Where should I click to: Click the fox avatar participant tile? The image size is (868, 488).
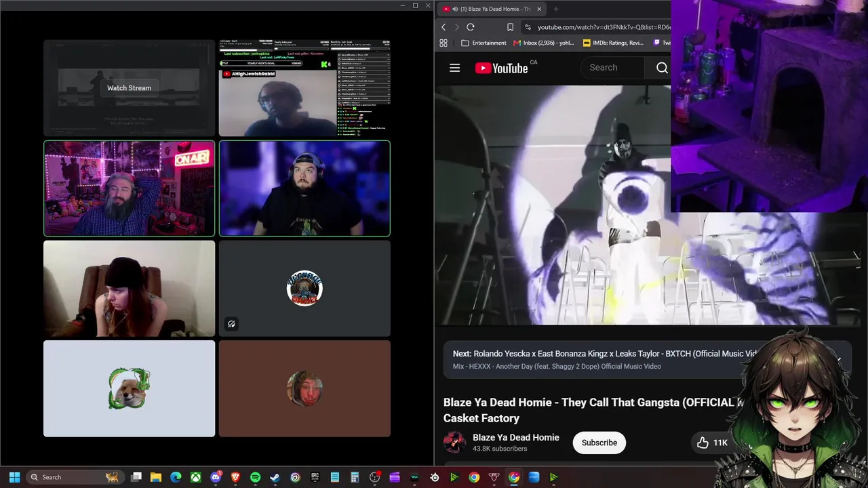pyautogui.click(x=129, y=388)
